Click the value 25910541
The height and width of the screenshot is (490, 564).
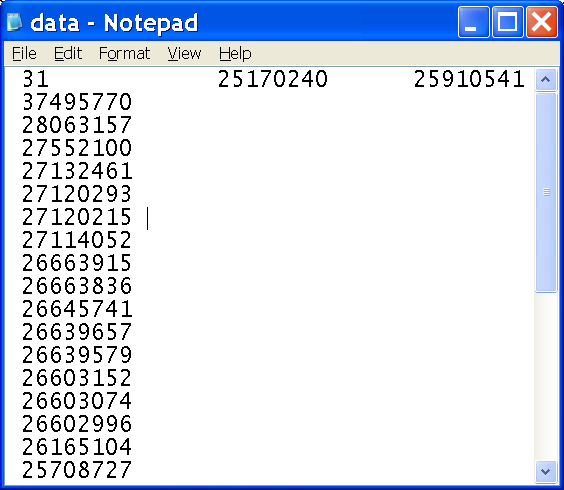(x=469, y=79)
